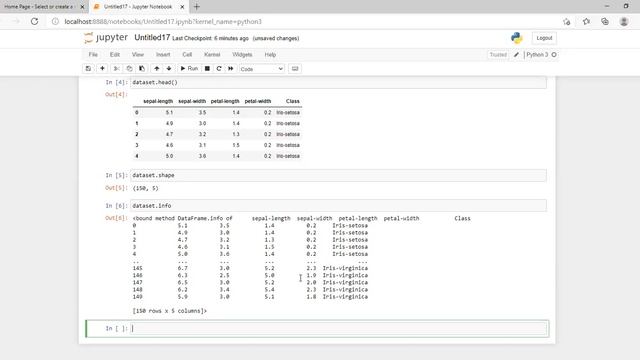
Task: Open the Help menu
Action: click(x=270, y=54)
